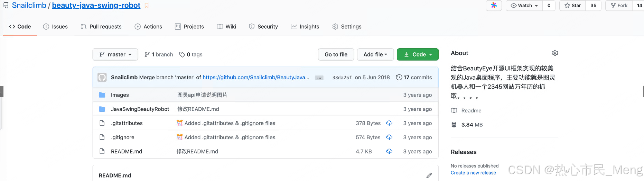Click the bookmark icon beside repository name
The height and width of the screenshot is (181, 644).
pos(147,6)
